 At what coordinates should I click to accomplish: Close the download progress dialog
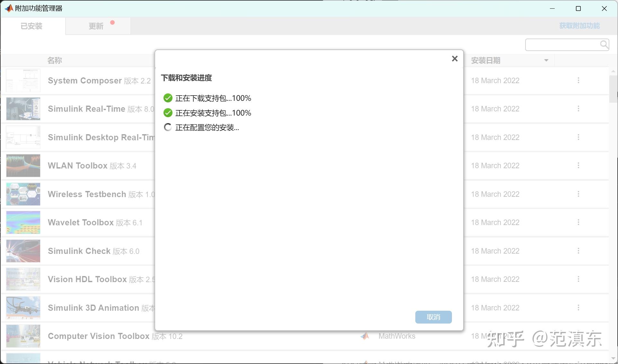click(455, 59)
